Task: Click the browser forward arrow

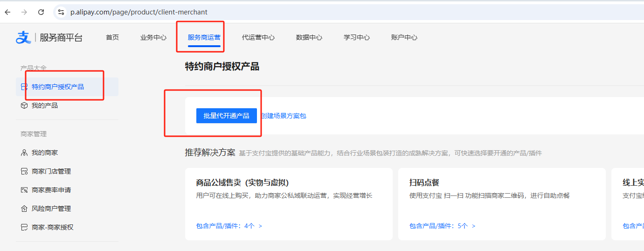Action: tap(24, 12)
